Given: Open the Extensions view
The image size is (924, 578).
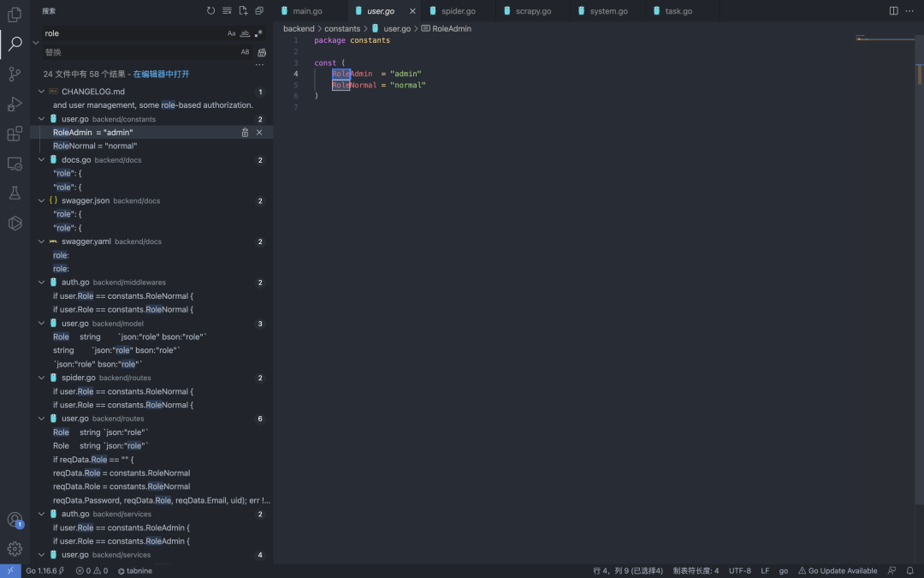Looking at the screenshot, I should click(15, 134).
